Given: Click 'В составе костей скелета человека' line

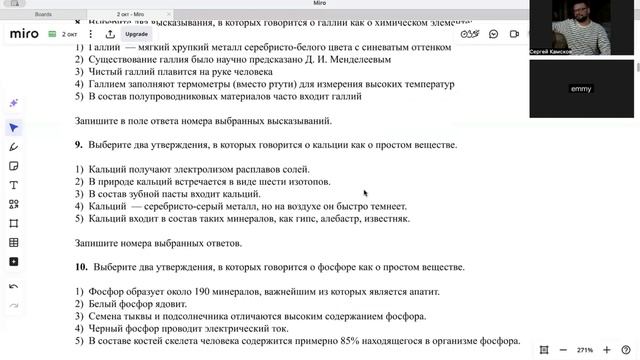Looking at the screenshot, I should 304,341.
